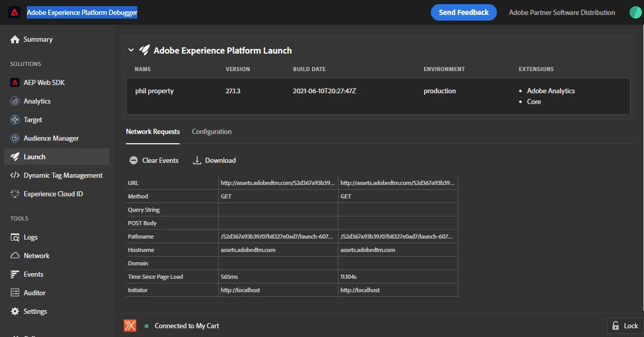
Task: Click the Adobe Experience Platform Debugger title
Action: [x=82, y=12]
